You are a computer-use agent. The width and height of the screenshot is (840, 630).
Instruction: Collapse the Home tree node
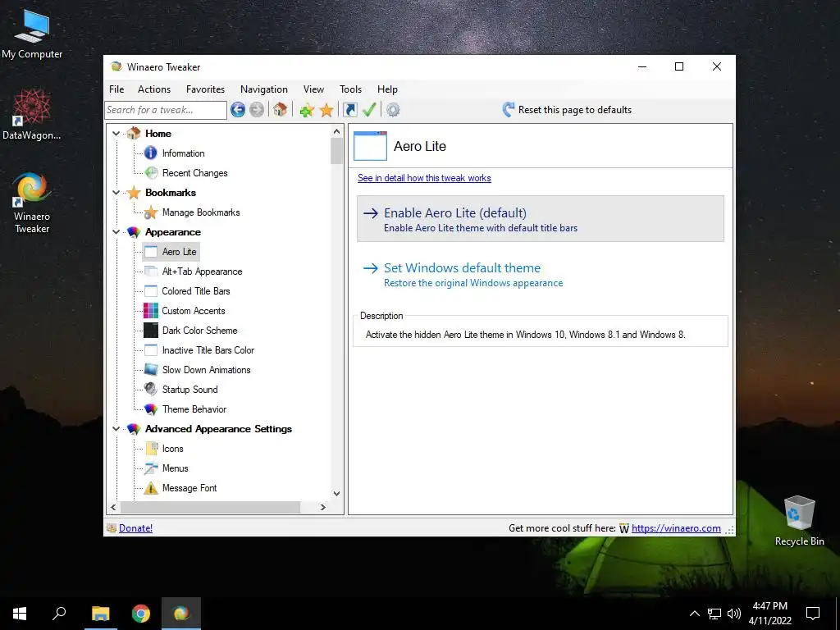pyautogui.click(x=116, y=134)
